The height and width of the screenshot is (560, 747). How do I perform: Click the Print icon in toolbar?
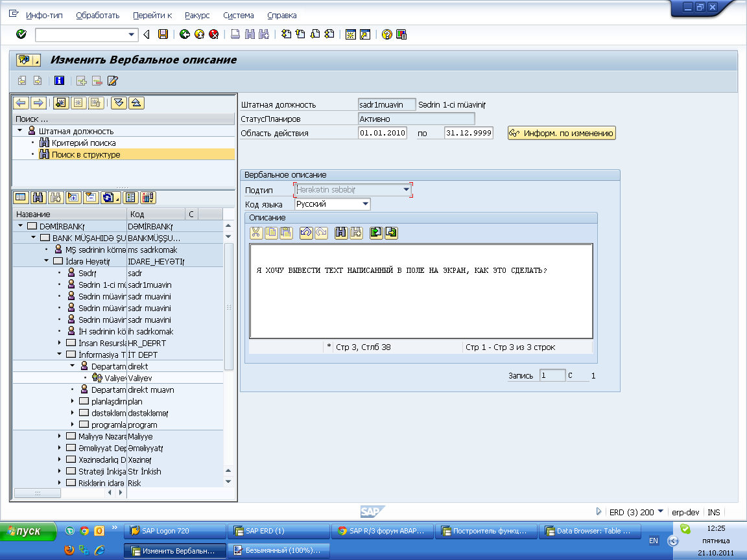[x=235, y=34]
